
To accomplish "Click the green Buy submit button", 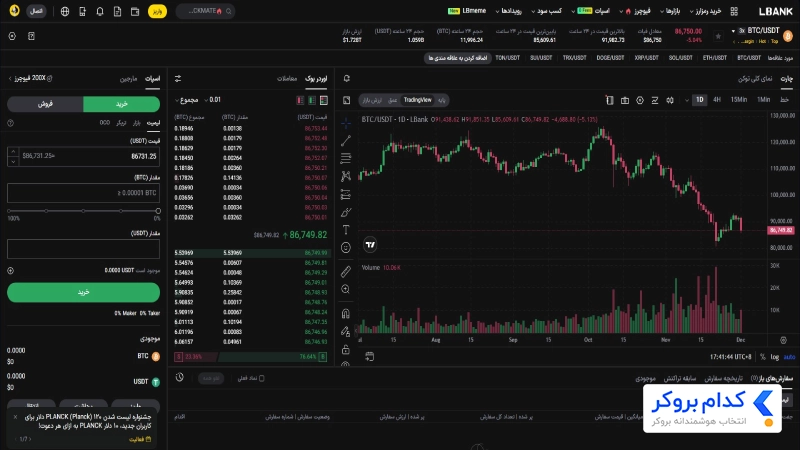I will (x=83, y=292).
